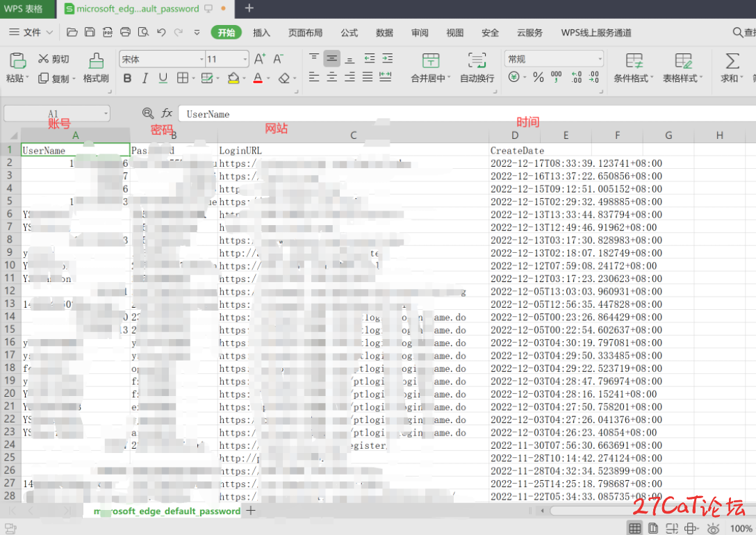756x535 pixels.
Task: Decrease decimal places
Action: [x=594, y=77]
